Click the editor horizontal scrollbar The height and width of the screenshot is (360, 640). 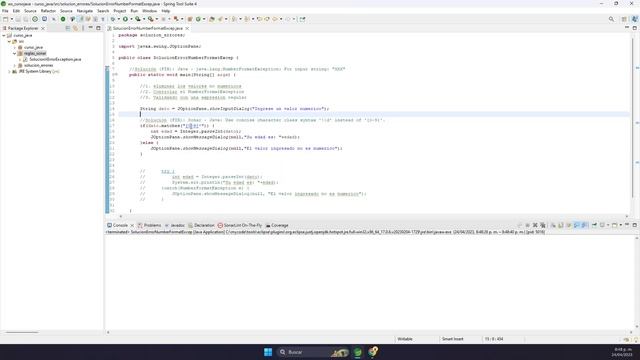(373, 216)
